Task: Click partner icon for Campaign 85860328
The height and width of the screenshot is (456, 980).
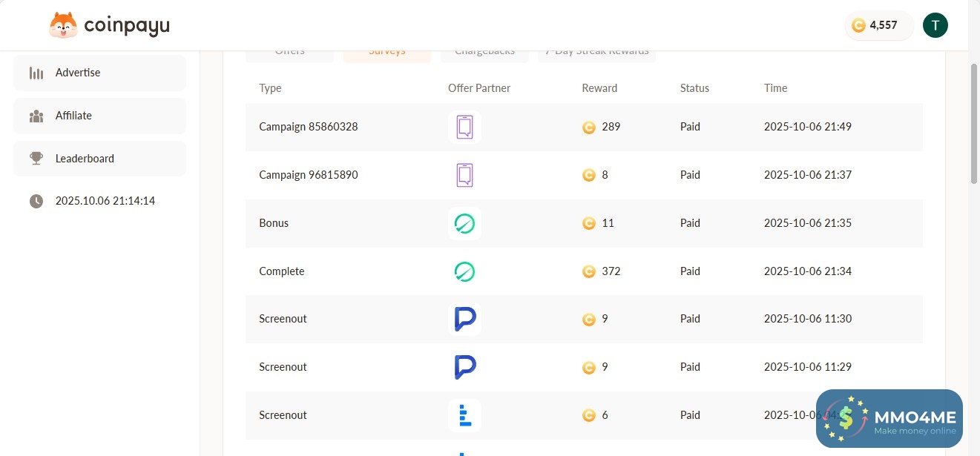Action: click(464, 127)
